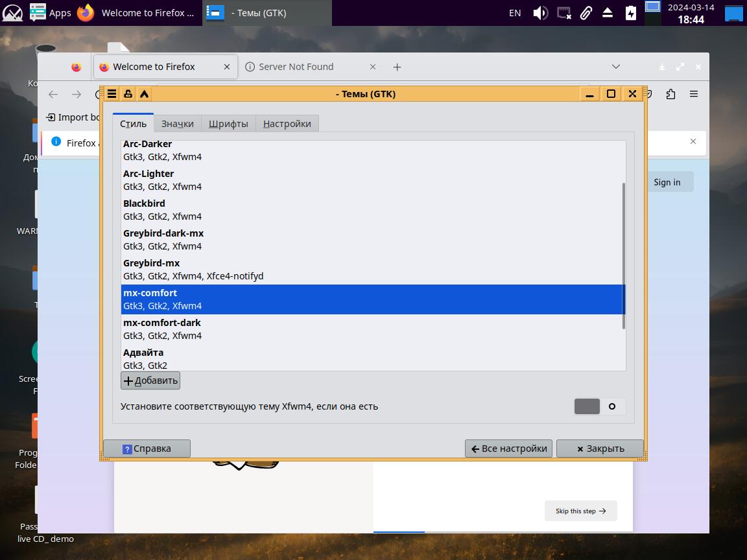
Task: Click the Firefox View icon in the tab bar
Action: (x=77, y=67)
